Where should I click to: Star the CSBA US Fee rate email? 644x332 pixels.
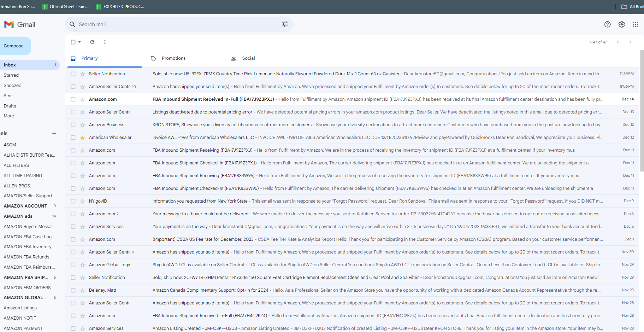[83, 239]
